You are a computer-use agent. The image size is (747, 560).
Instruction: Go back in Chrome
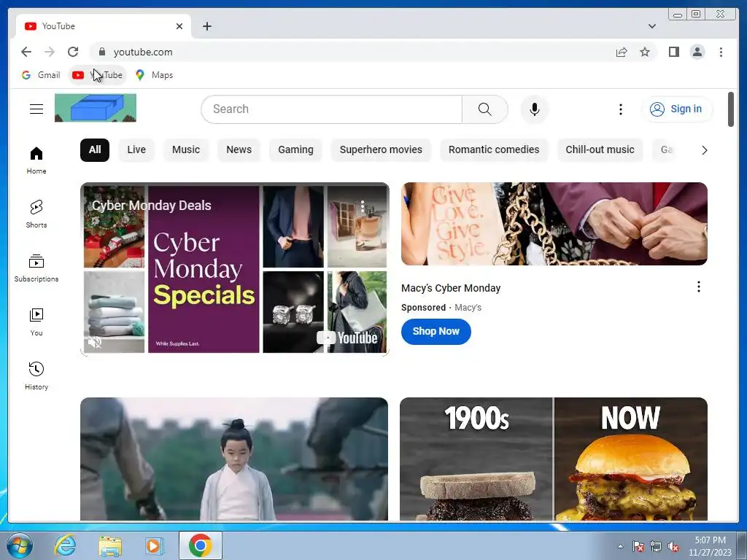coord(26,52)
